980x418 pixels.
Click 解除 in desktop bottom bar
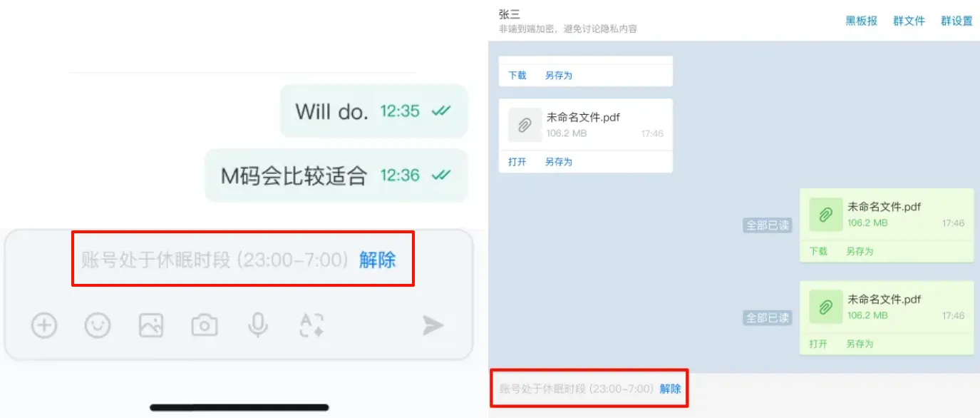pyautogui.click(x=670, y=389)
